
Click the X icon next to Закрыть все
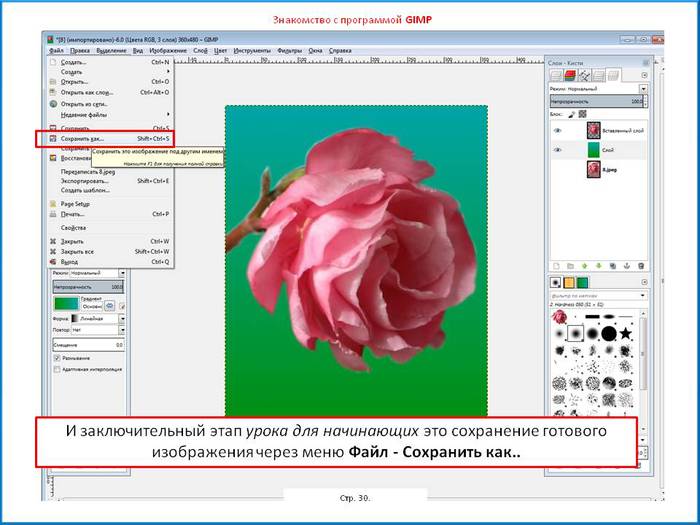point(53,251)
